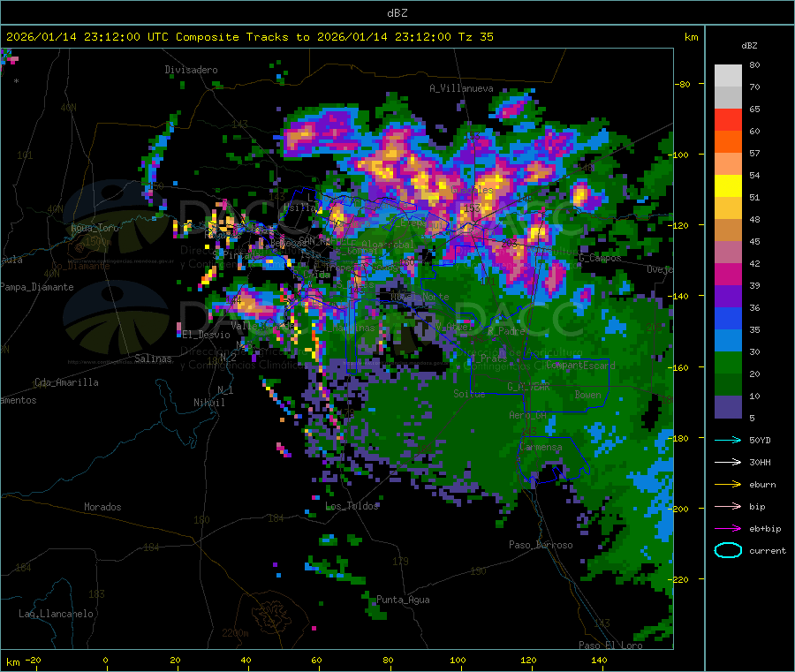Select the Pampa_Diamante location label
This screenshot has height=672, width=795.
pyautogui.click(x=37, y=287)
